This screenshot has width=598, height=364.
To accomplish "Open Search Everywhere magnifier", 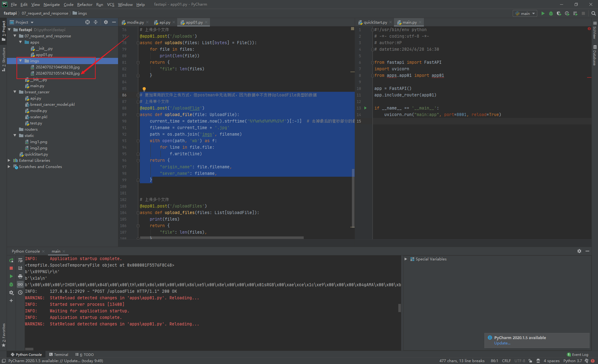I will point(593,13).
